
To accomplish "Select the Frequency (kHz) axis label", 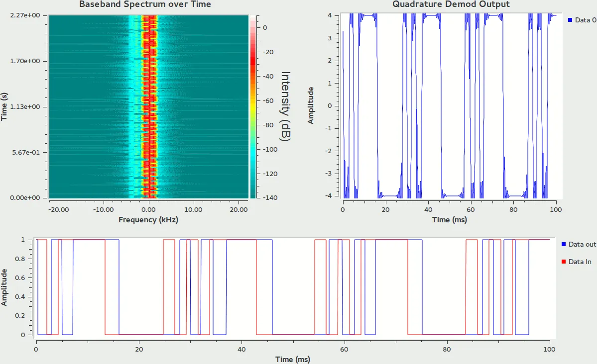I will (148, 219).
